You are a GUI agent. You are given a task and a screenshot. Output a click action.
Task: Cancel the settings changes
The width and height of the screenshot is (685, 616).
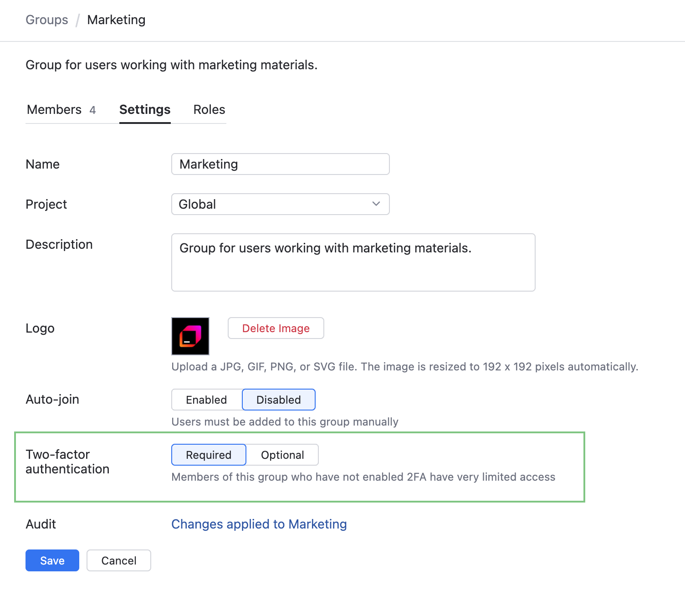click(119, 560)
